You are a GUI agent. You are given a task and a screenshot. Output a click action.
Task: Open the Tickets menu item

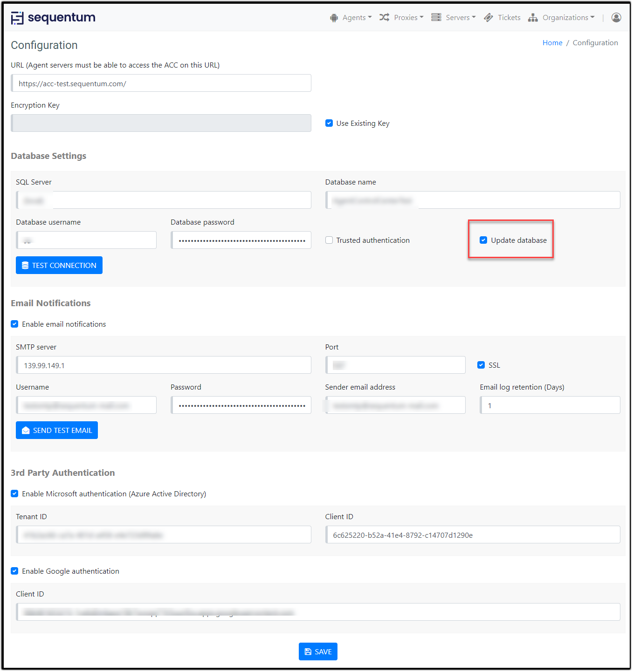coord(509,18)
